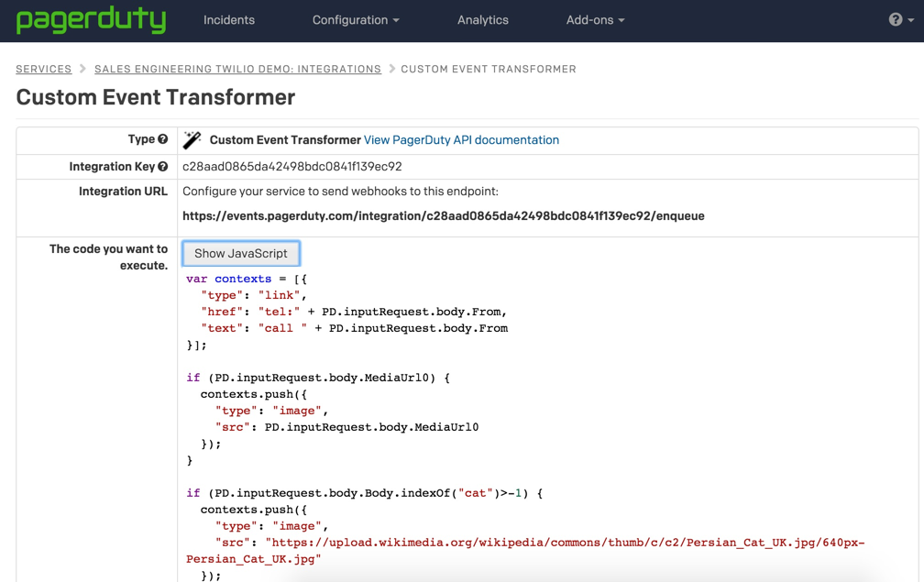The height and width of the screenshot is (582, 924).
Task: Click the PagerDuty logo
Action: [x=91, y=19]
